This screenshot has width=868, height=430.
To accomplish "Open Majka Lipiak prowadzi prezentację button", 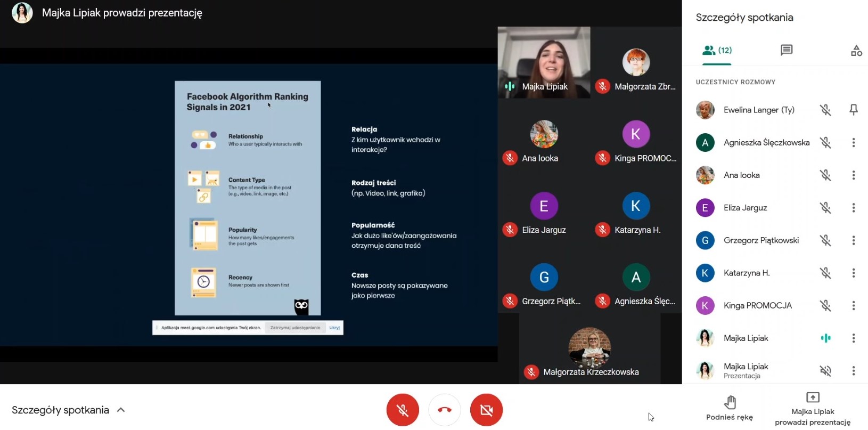I will (x=813, y=409).
